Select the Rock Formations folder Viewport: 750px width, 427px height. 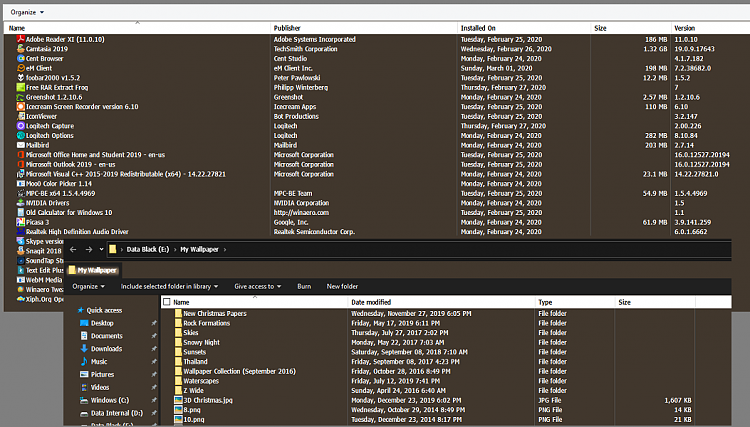coord(207,323)
